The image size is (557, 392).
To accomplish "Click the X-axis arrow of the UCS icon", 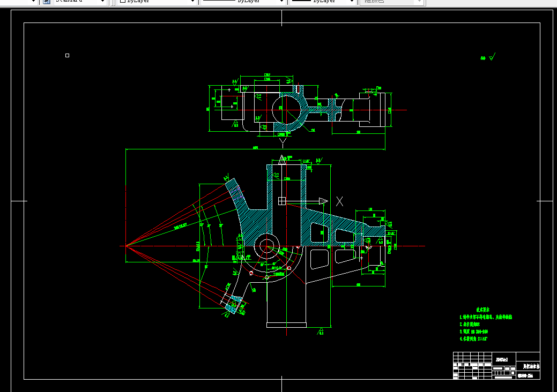I will tap(323, 201).
